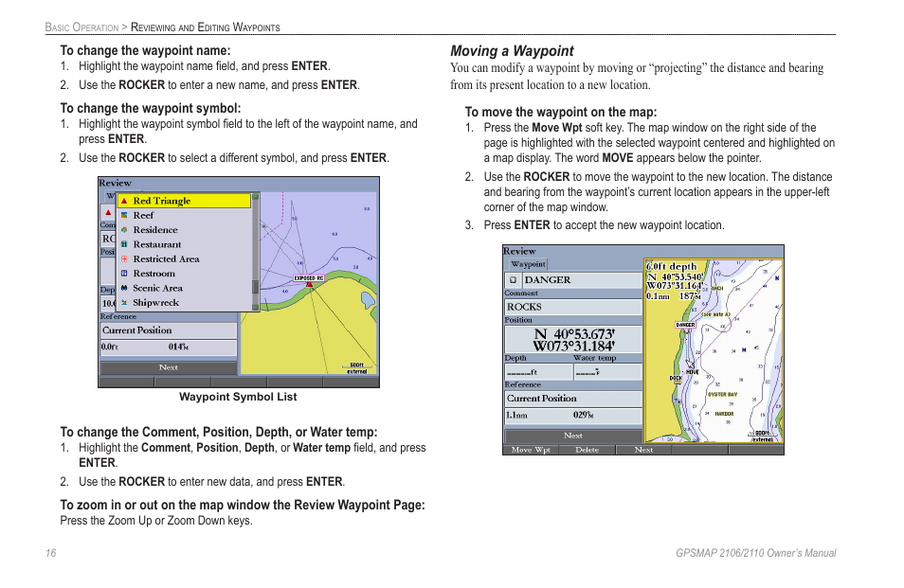Viewport: 904px width, 588px height.
Task: Click the Next soft key beside Delete
Action: point(643,450)
